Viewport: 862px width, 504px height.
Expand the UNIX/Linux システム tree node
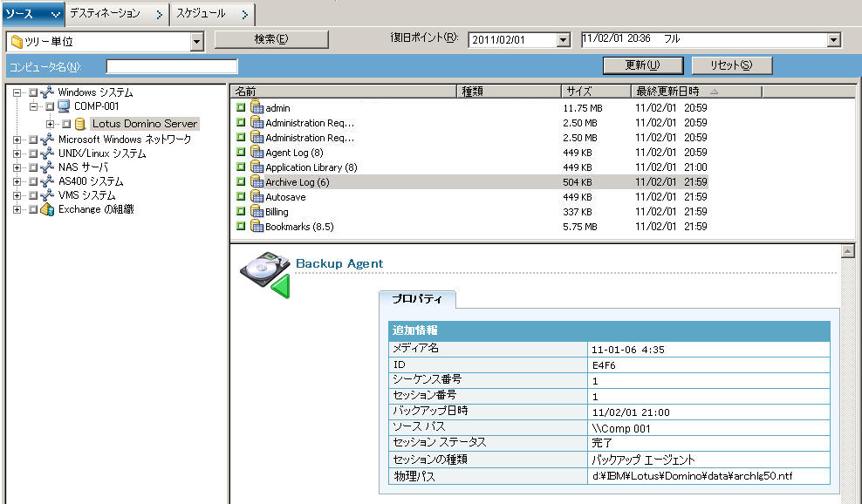click(x=17, y=153)
